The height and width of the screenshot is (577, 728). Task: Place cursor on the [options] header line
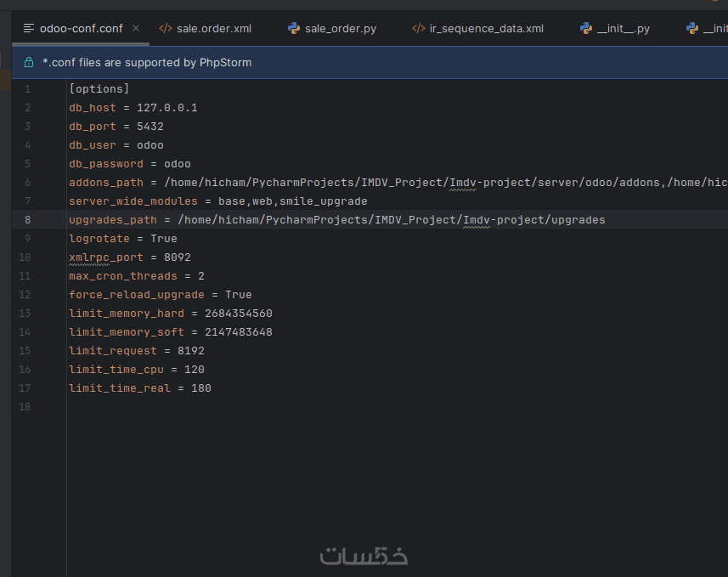coord(99,89)
